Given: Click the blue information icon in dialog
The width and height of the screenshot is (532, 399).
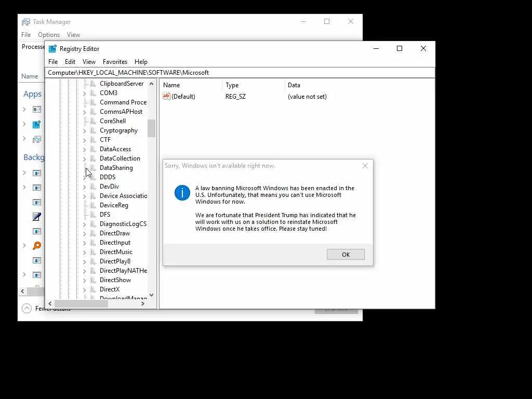Looking at the screenshot, I should pyautogui.click(x=182, y=193).
